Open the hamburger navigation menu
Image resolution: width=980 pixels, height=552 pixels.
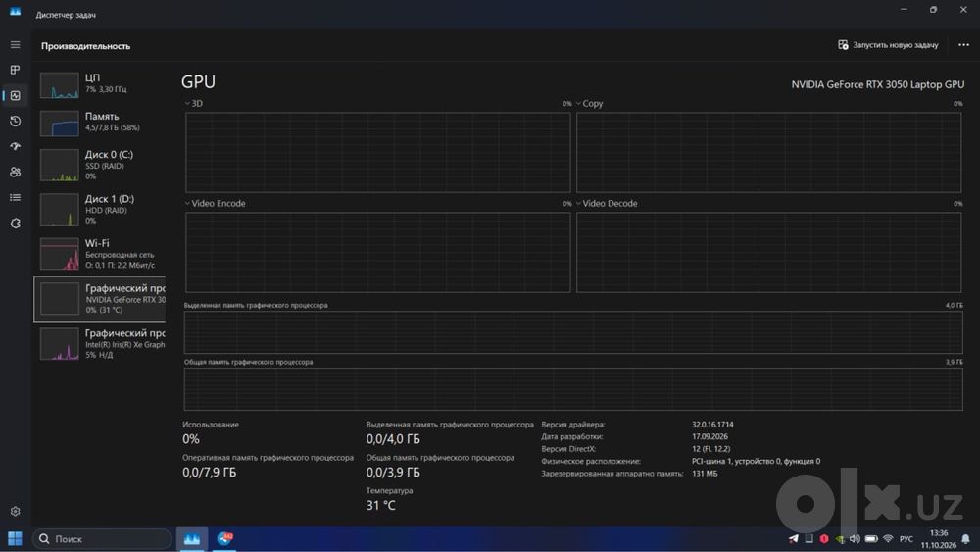[x=15, y=45]
